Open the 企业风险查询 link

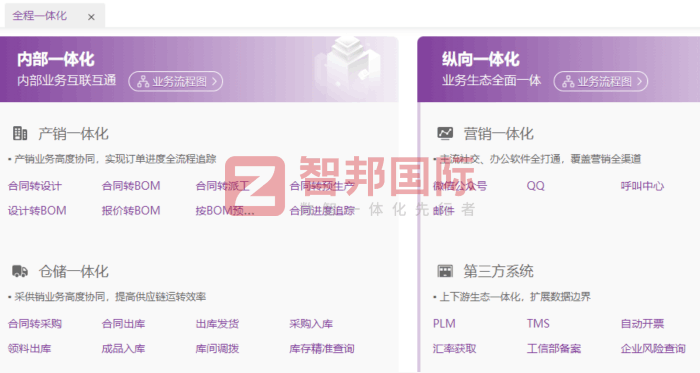[x=653, y=348]
